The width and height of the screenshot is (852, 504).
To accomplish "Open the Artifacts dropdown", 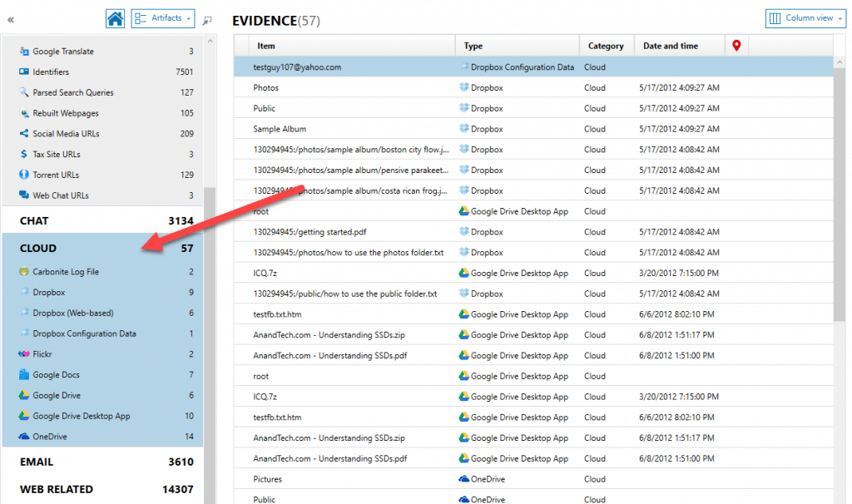I will coord(163,17).
